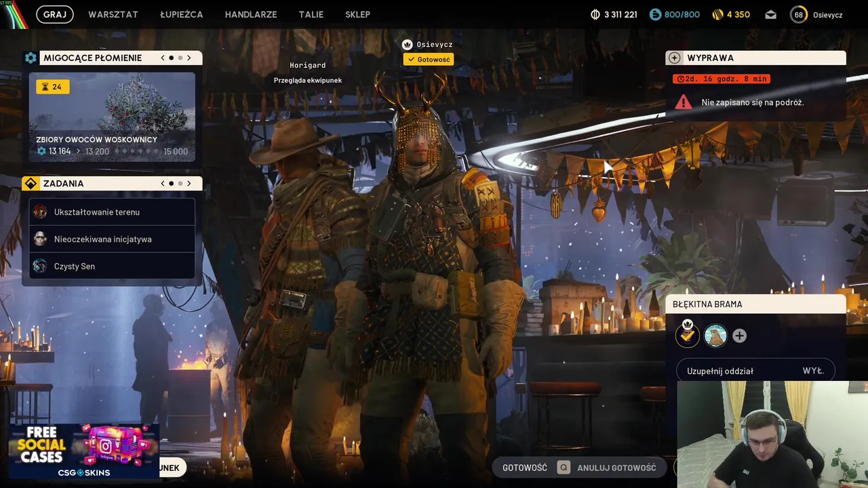Click the Q key icon for cancel readiness

click(564, 468)
